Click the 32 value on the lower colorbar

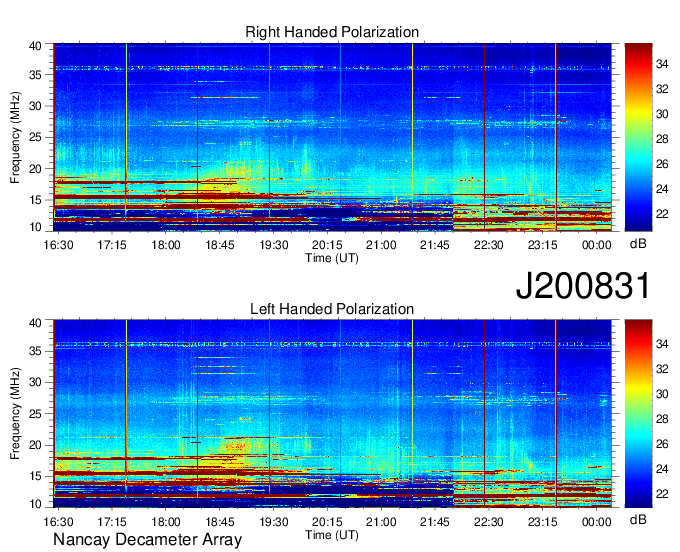(662, 369)
